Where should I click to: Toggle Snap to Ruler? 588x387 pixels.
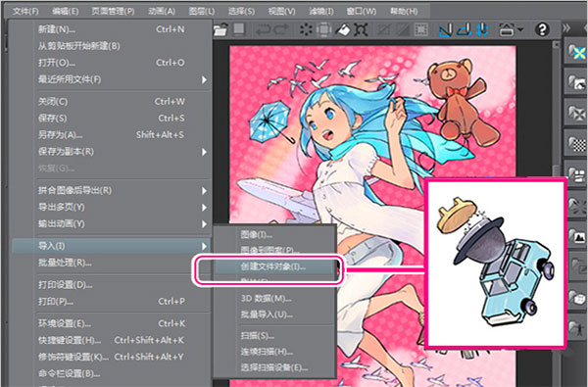coord(446,29)
